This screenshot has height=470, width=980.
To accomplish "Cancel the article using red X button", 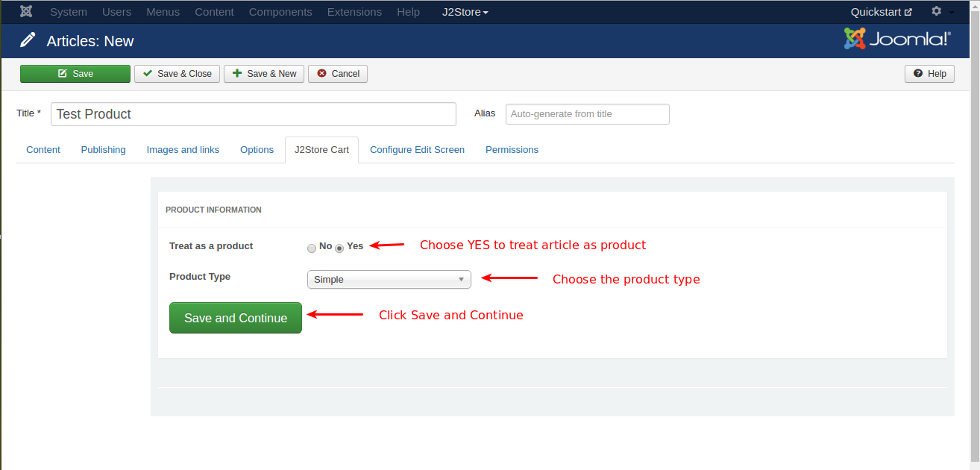I will click(338, 74).
